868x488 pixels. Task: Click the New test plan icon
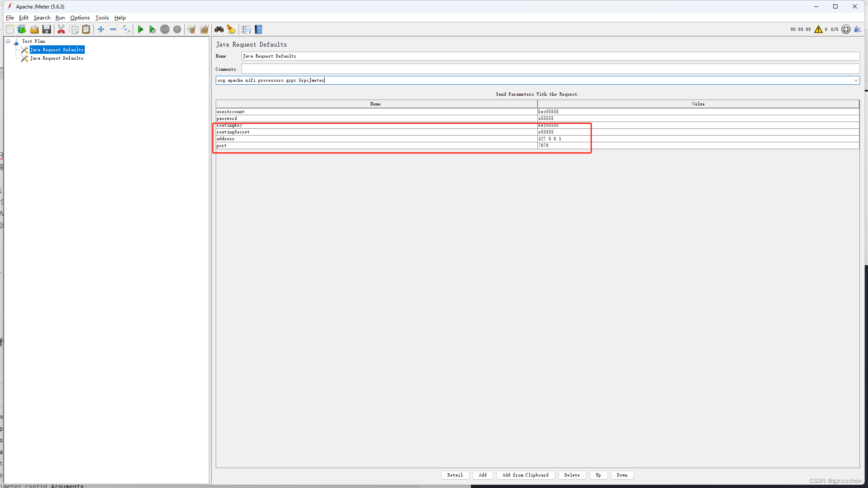click(10, 29)
